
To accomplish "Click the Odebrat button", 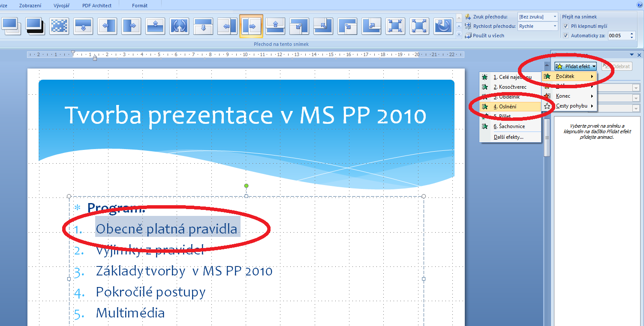I will click(617, 66).
